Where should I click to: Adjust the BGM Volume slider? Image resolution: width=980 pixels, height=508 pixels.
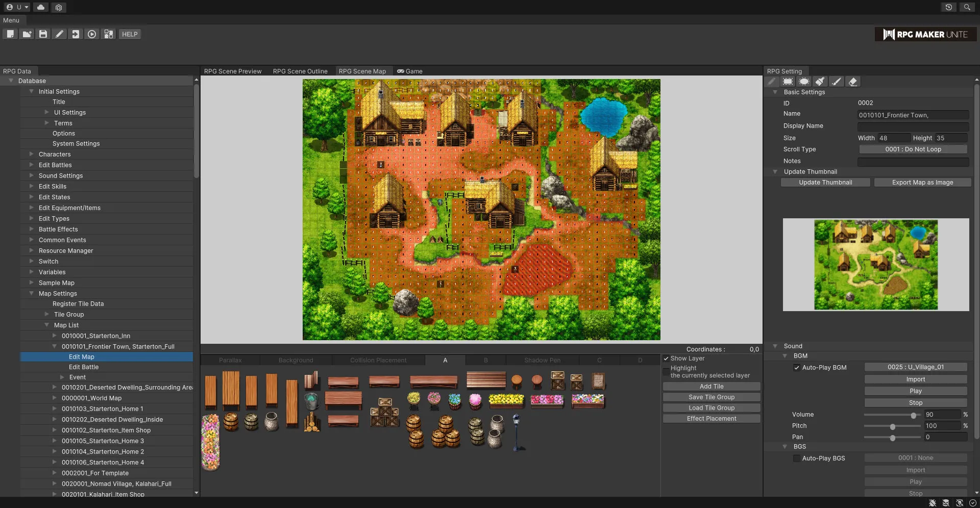913,415
